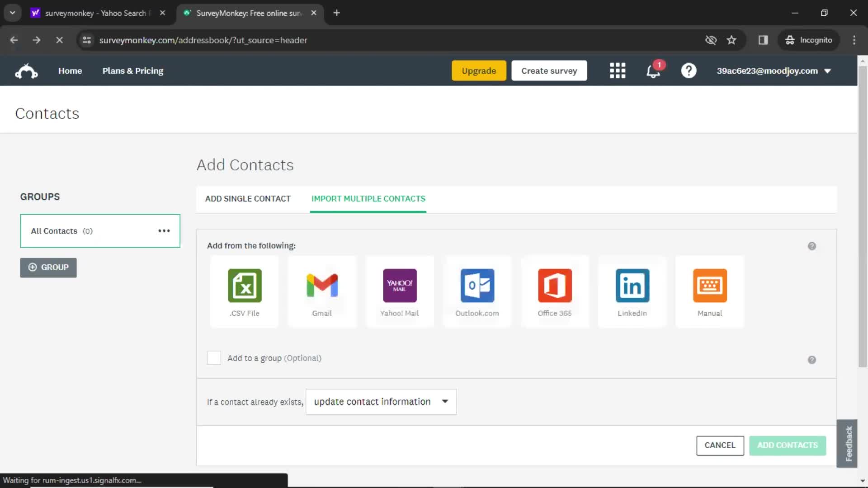
Task: Open the Create survey menu
Action: click(549, 70)
